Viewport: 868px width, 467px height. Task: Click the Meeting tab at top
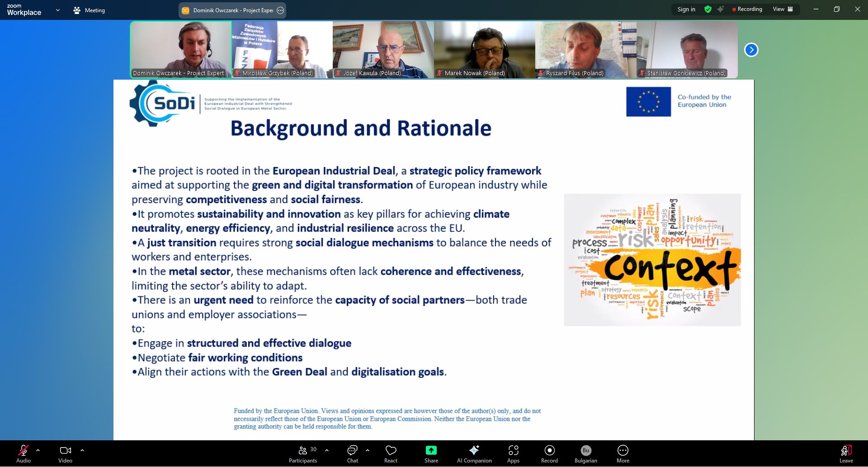pyautogui.click(x=89, y=10)
